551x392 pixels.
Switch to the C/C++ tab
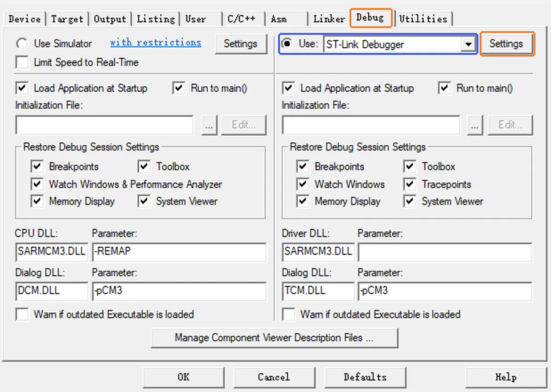click(x=242, y=19)
